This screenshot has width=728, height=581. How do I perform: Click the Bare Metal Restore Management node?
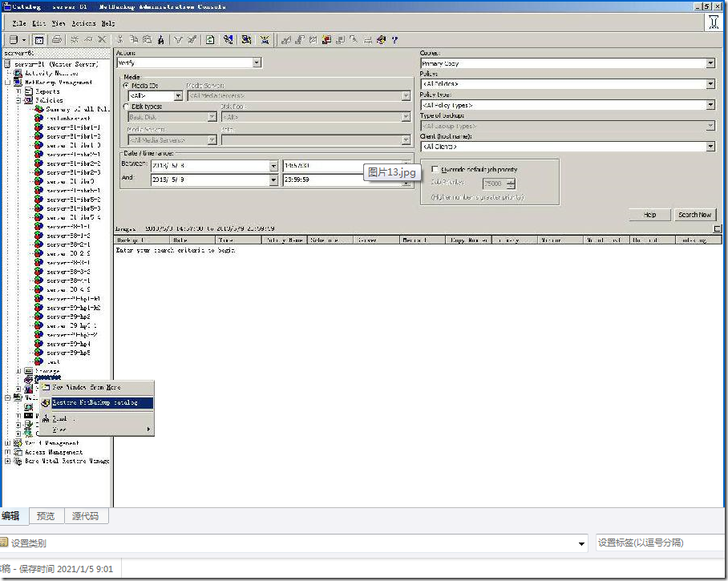(x=67, y=462)
